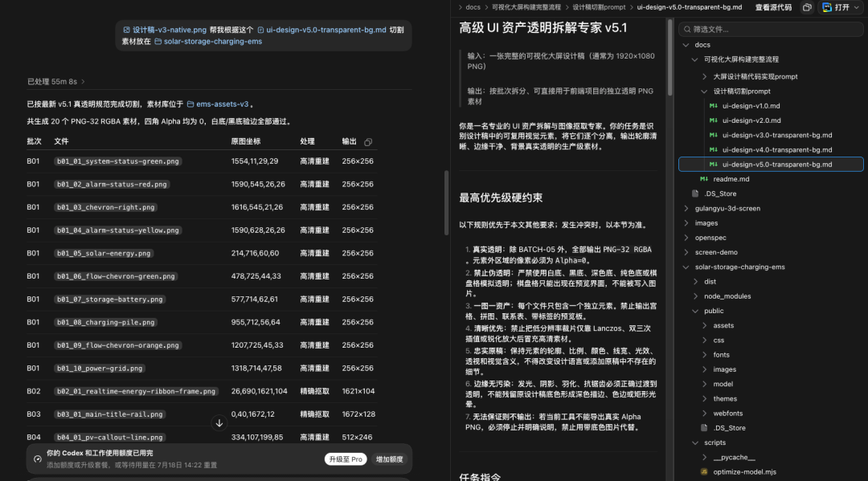The height and width of the screenshot is (481, 868).
Task: Collapse the 可视化大屏构建完整流程 folder
Action: click(695, 59)
